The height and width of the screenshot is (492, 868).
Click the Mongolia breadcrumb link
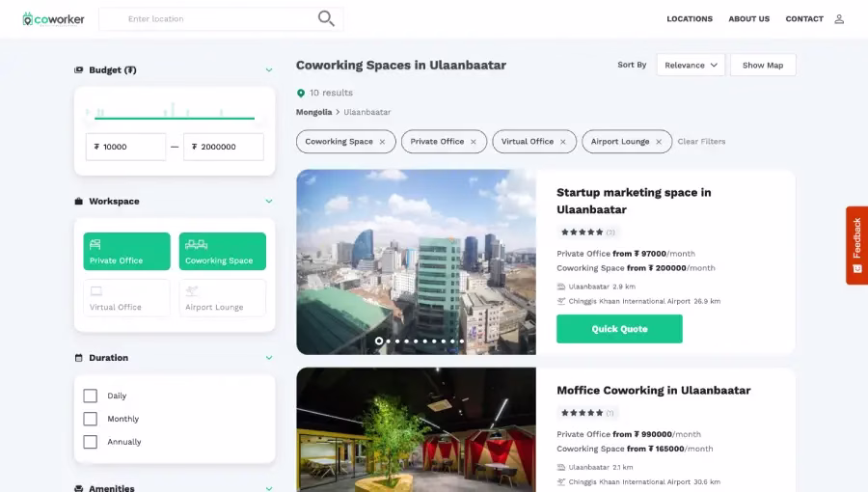pyautogui.click(x=313, y=112)
